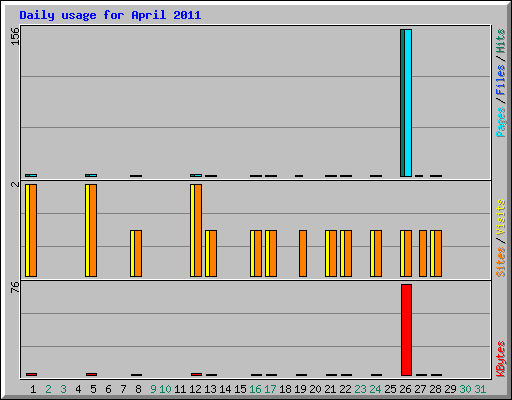Click green day label '2' on the x-axis
The width and height of the screenshot is (512, 400).
point(48,389)
